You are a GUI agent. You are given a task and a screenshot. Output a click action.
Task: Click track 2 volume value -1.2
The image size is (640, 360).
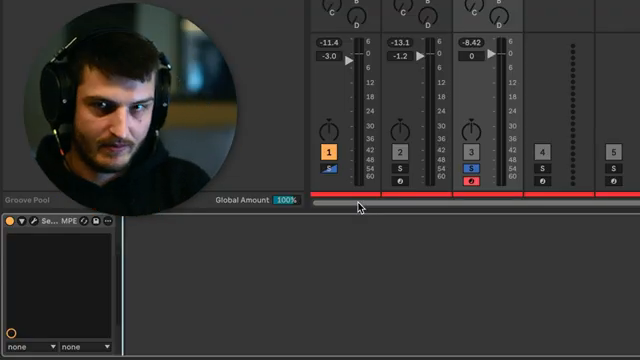400,56
